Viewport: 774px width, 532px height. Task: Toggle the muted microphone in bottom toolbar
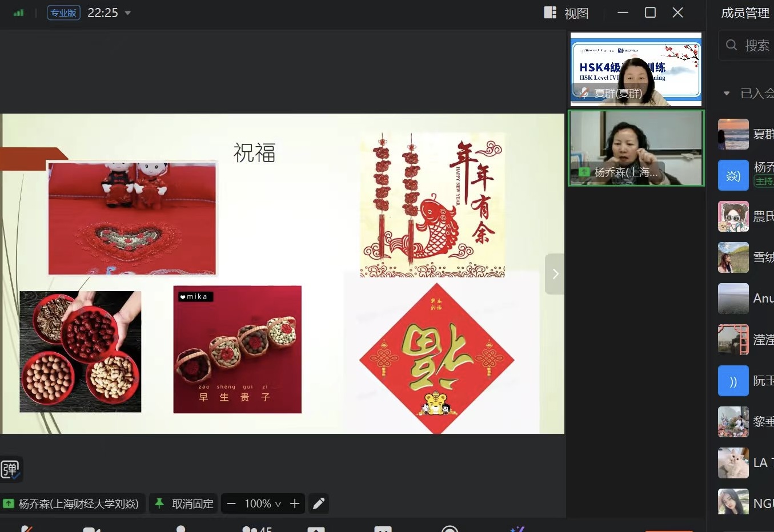point(26,529)
